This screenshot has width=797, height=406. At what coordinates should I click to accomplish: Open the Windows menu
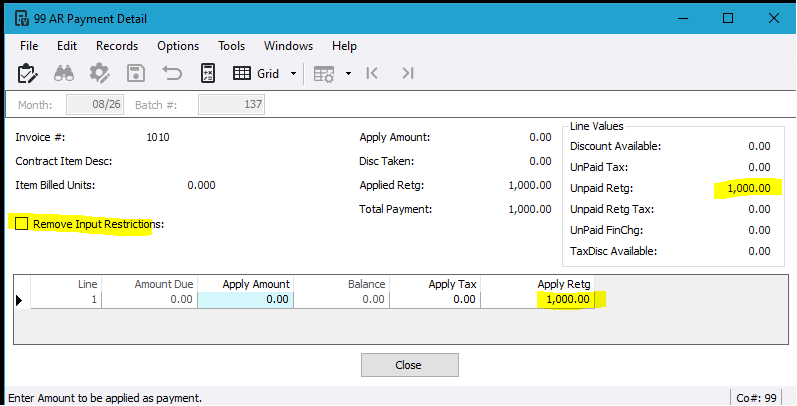(x=288, y=46)
